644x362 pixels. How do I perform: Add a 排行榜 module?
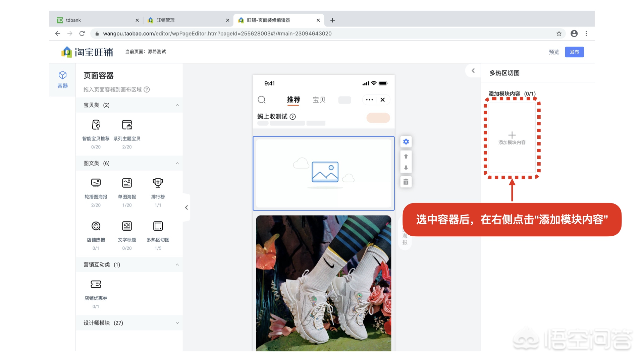158,183
